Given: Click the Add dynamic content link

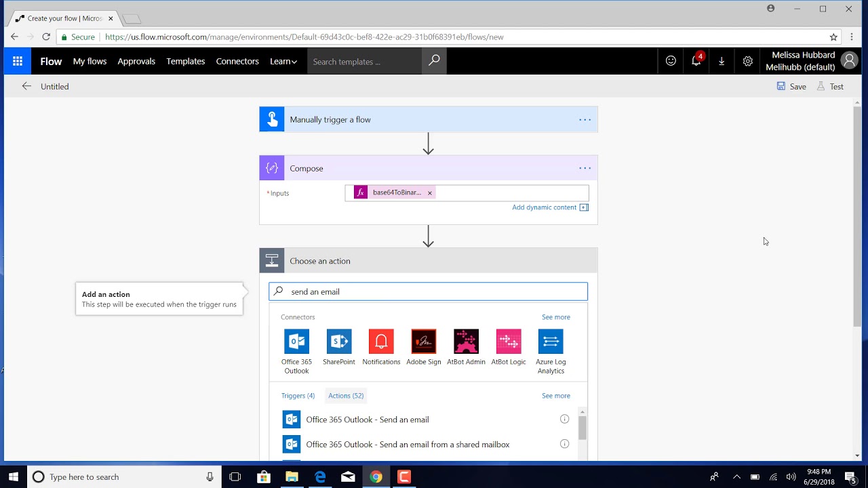Looking at the screenshot, I should click(545, 207).
